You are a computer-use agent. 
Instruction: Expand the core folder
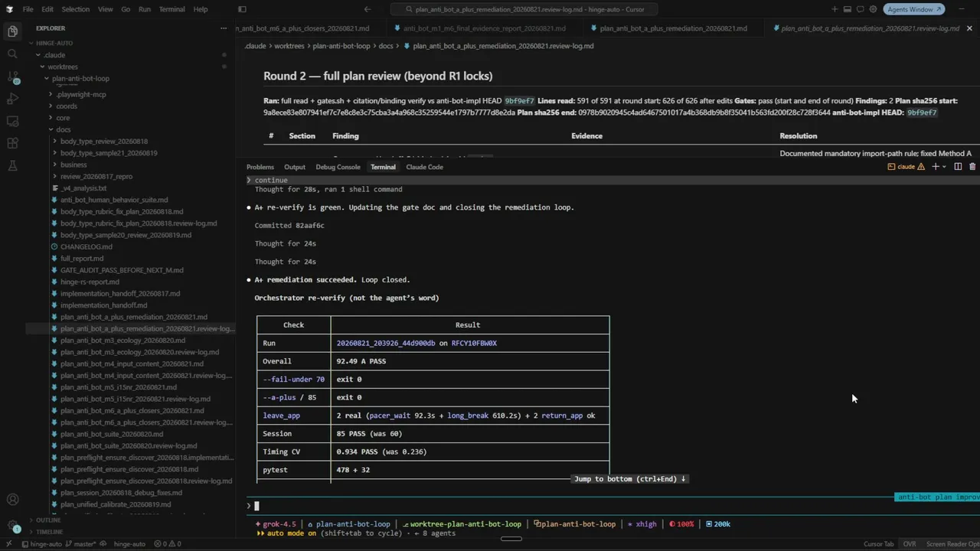[63, 118]
